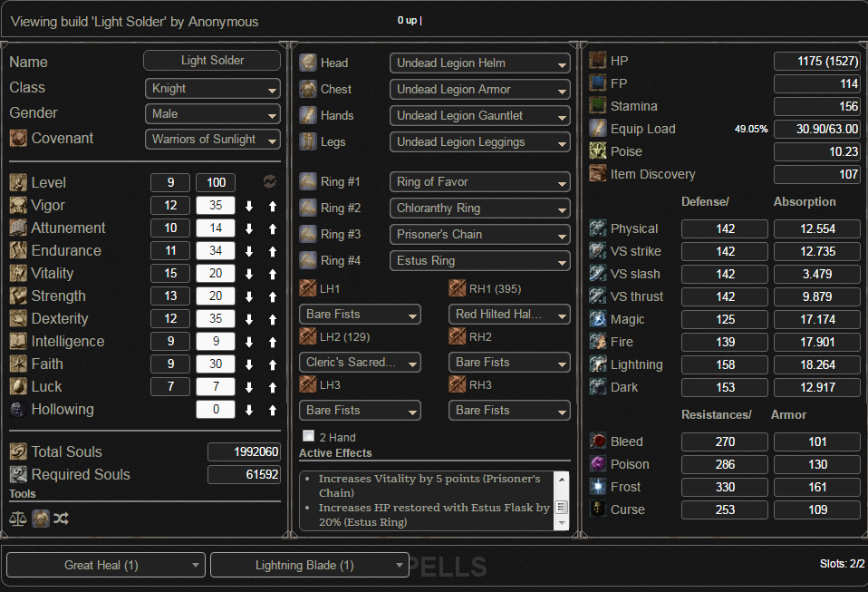The width and height of the screenshot is (868, 592).
Task: Click the armor optimizer tool icon
Action: 41,519
